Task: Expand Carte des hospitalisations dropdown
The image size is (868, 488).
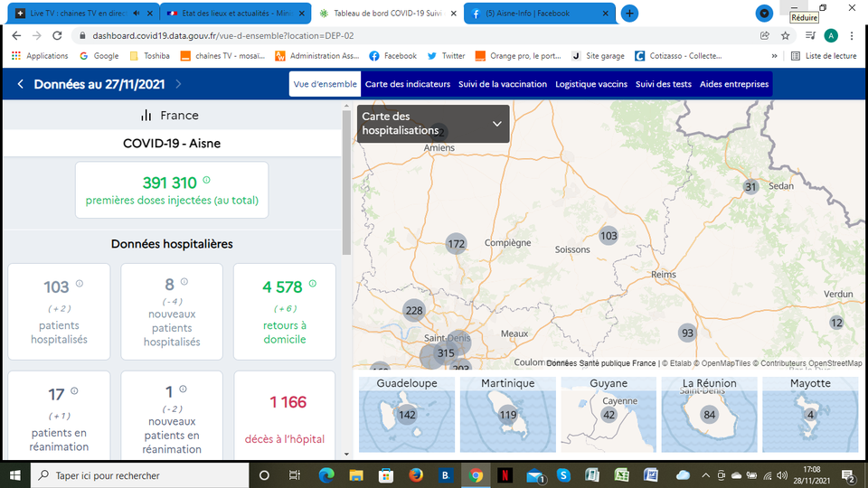Action: pos(433,124)
